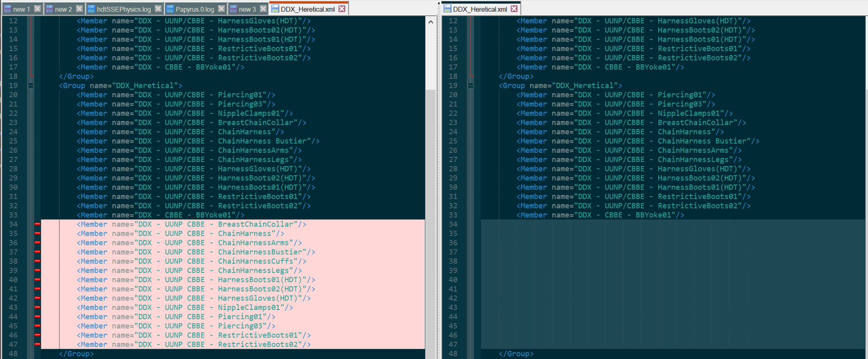The height and width of the screenshot is (359, 868).
Task: Click the Group name="DDX_Heretical" line in right pane
Action: click(560, 85)
